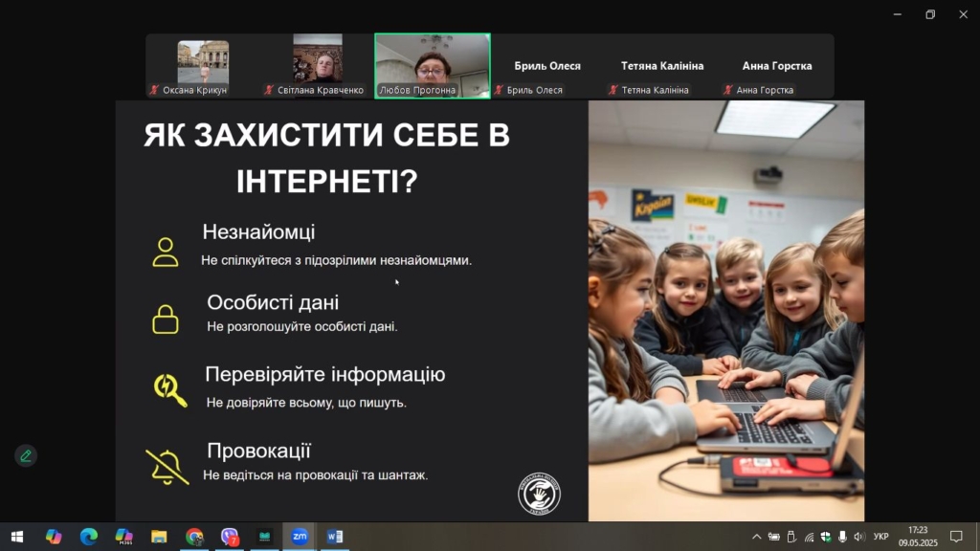Click the Windows Start button

(17, 537)
